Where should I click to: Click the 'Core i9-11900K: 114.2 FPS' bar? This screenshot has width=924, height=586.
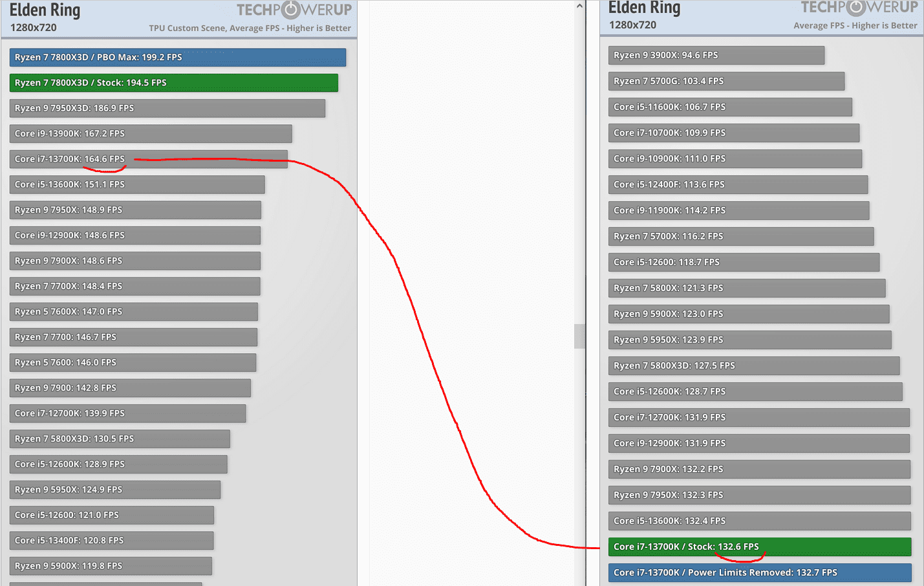739,210
